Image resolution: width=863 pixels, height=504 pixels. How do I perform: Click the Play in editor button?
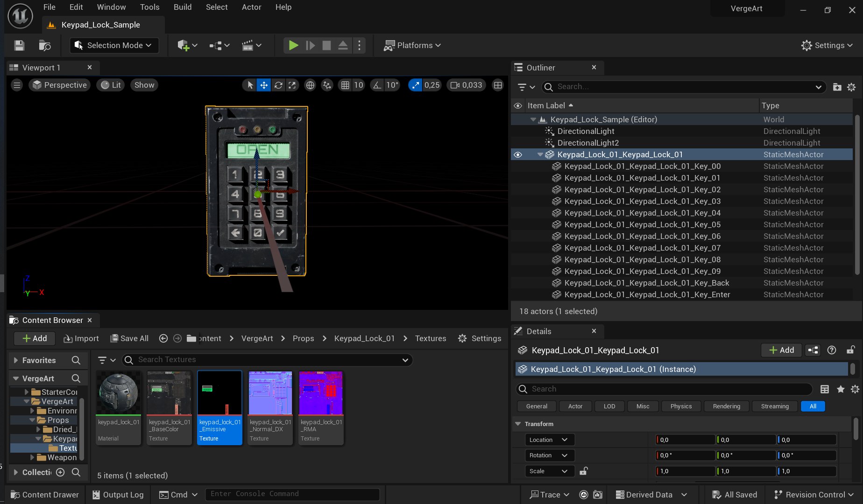[x=293, y=45]
